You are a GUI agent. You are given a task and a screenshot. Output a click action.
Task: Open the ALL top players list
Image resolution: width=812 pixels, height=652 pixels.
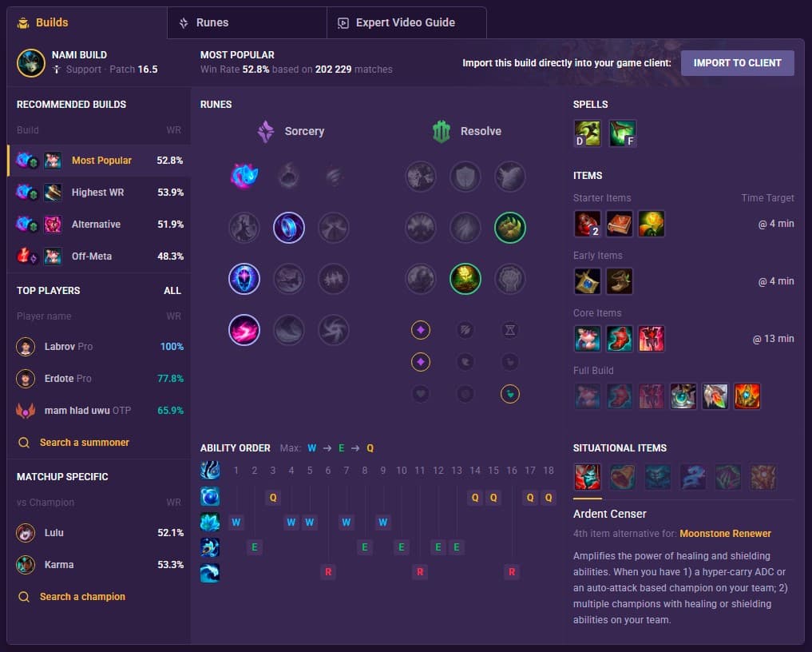pyautogui.click(x=172, y=291)
